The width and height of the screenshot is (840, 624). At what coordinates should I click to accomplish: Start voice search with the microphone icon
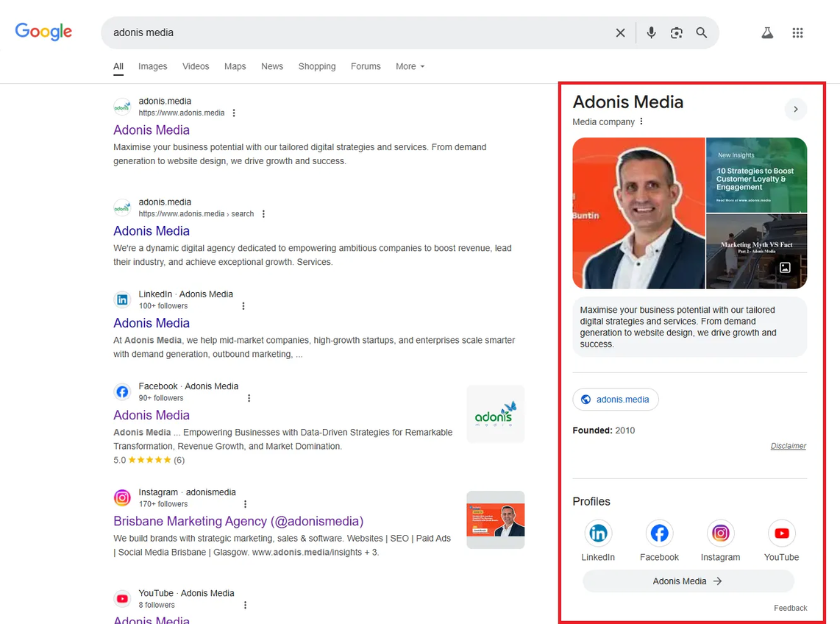click(651, 32)
